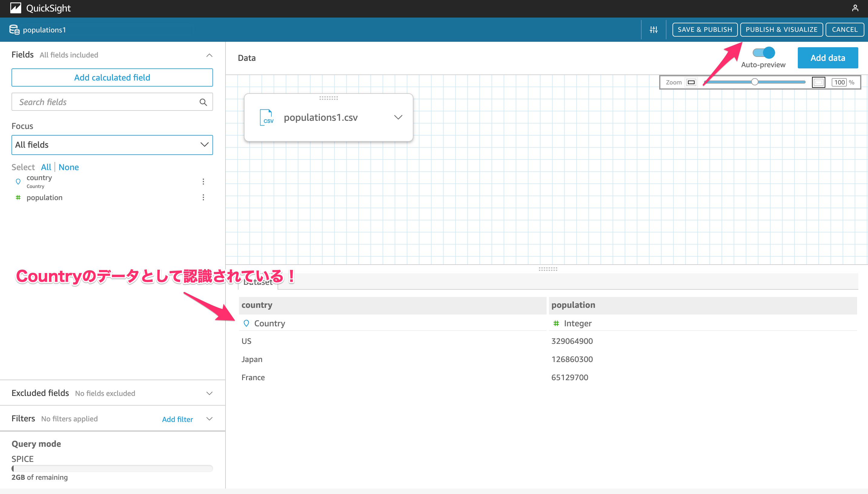Click the zoom-out small rectangle icon

pyautogui.click(x=691, y=82)
